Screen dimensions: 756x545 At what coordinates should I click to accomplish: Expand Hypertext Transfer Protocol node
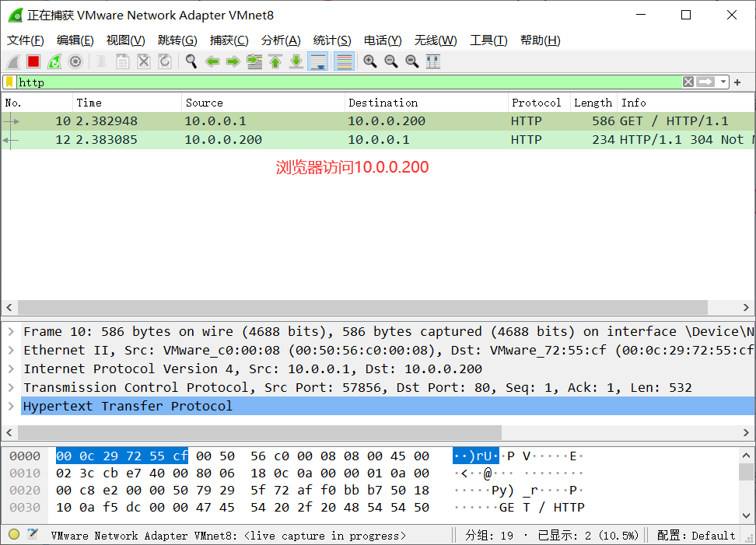click(11, 406)
